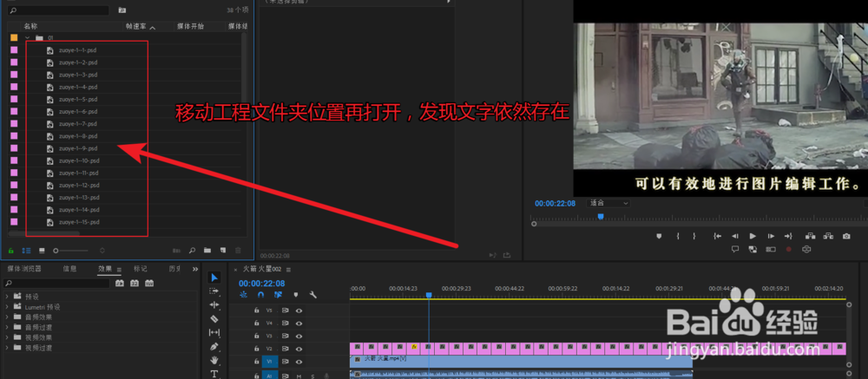Step back one frame

735,236
